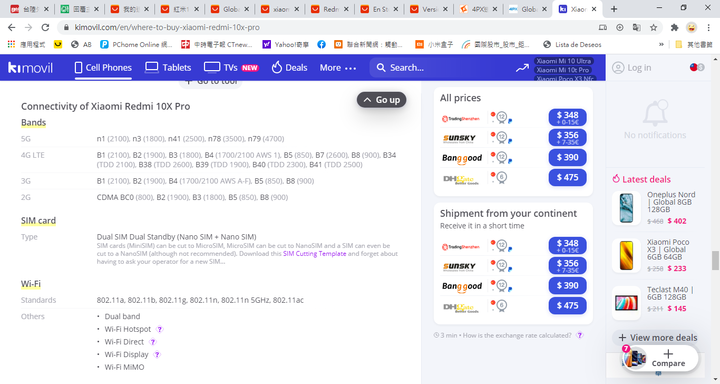This screenshot has height=384, width=720.
Task: Open Oneplus Nord Global 8GB 128GB deal
Action: (x=671, y=202)
